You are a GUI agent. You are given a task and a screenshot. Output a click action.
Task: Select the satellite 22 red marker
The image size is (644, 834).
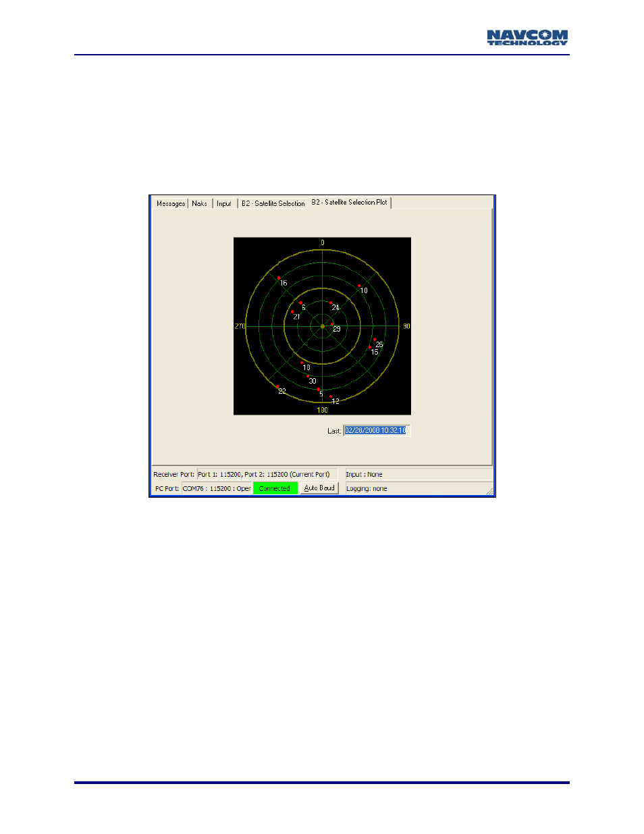tap(277, 386)
